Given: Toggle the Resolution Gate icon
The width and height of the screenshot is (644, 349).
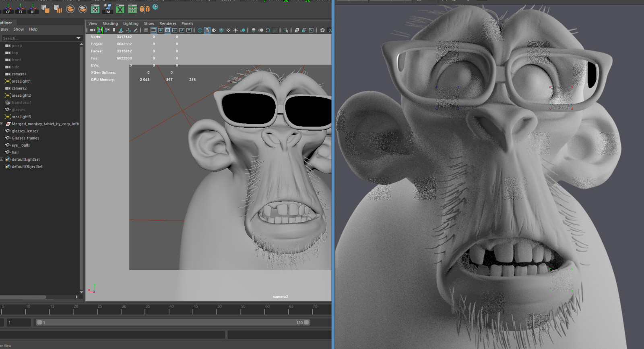Looking at the screenshot, I should click(x=161, y=30).
